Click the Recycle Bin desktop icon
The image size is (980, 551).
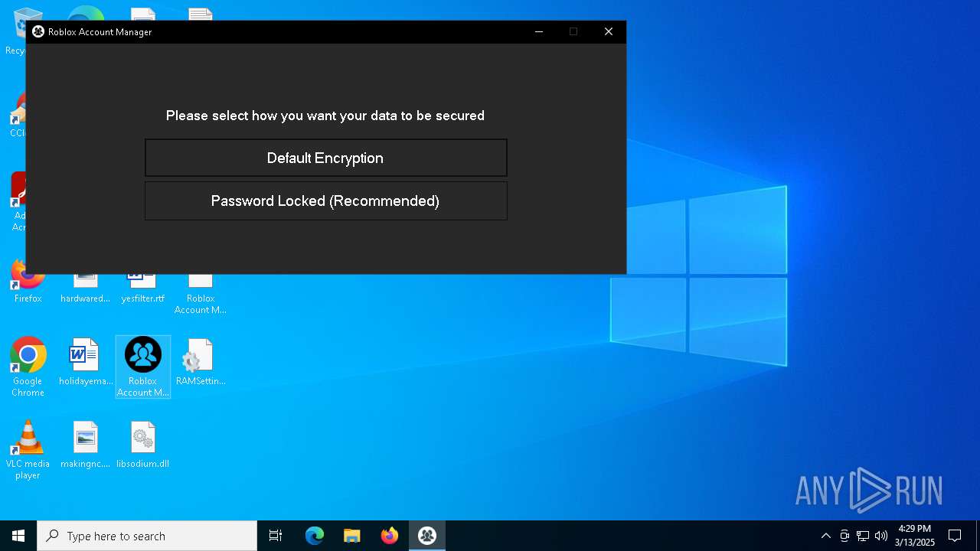click(x=14, y=31)
